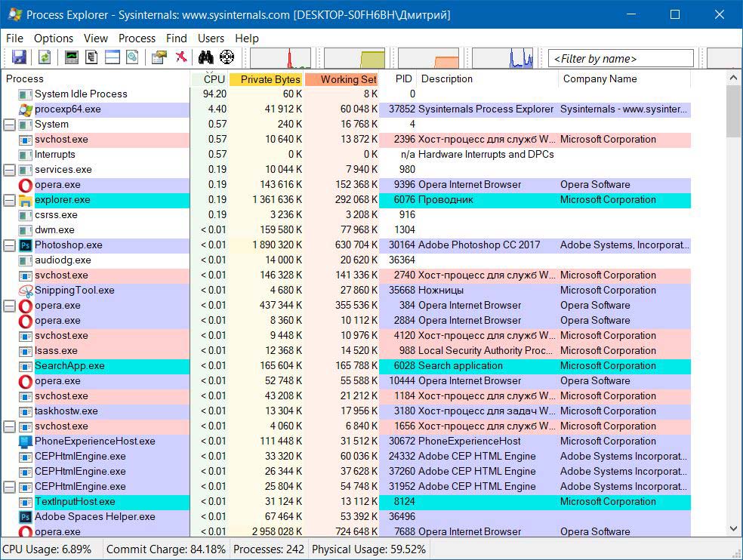Click the binoculars Find Handle icon
The width and height of the screenshot is (743, 560).
pyautogui.click(x=205, y=57)
